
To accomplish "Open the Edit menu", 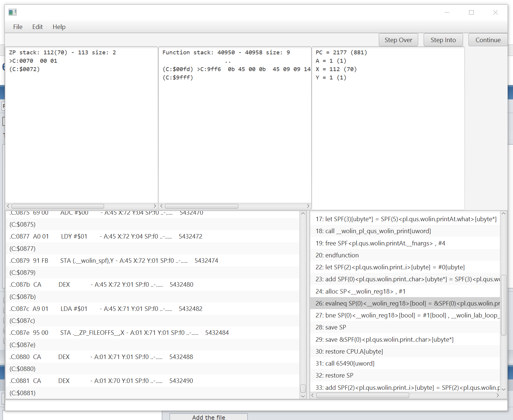I will pyautogui.click(x=37, y=27).
